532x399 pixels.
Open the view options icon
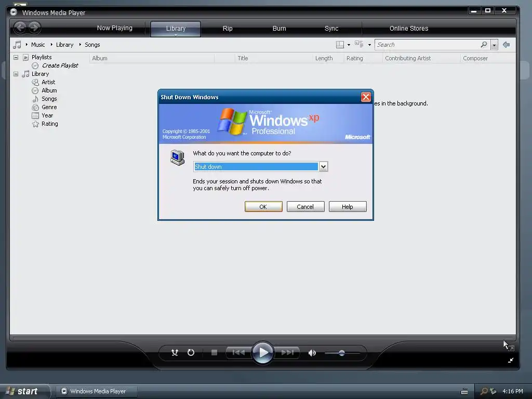359,44
